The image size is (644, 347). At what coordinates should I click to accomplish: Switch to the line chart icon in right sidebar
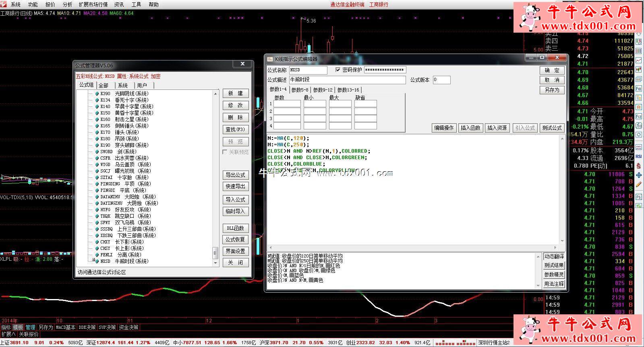tap(639, 60)
